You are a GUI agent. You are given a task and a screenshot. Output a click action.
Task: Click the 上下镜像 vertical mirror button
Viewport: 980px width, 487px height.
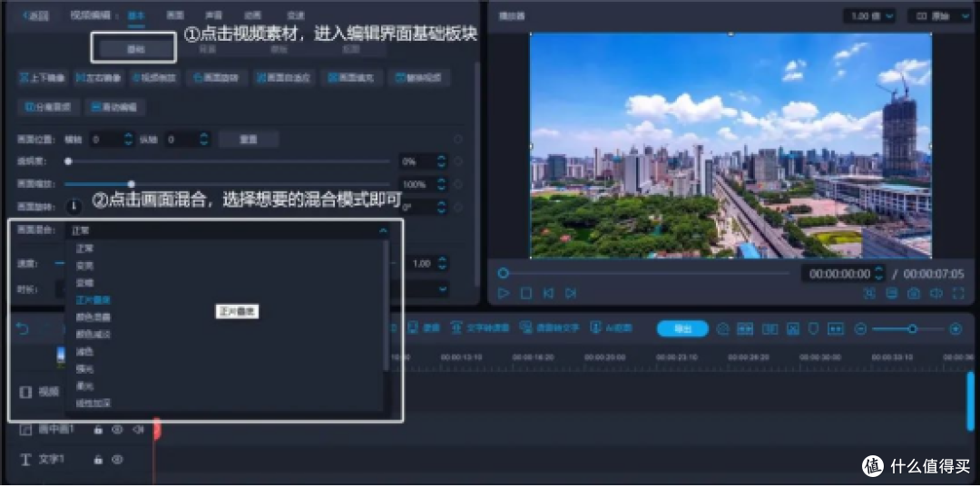coord(43,78)
